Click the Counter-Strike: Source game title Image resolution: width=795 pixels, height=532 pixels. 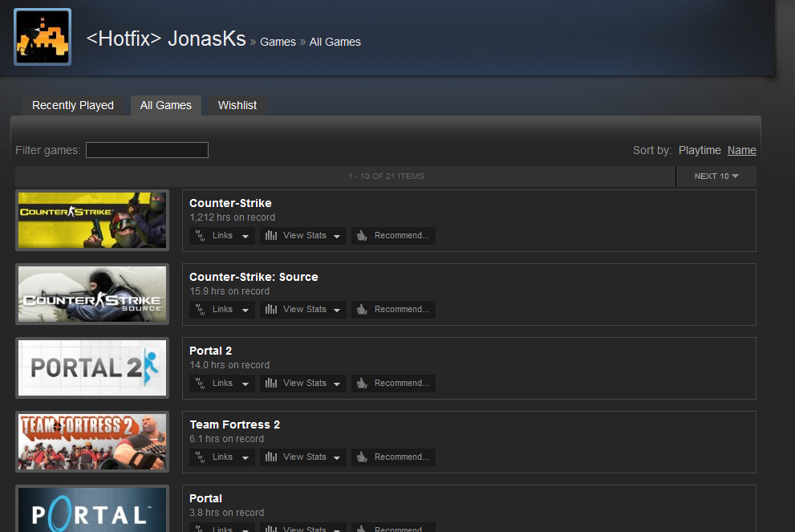pyautogui.click(x=254, y=277)
